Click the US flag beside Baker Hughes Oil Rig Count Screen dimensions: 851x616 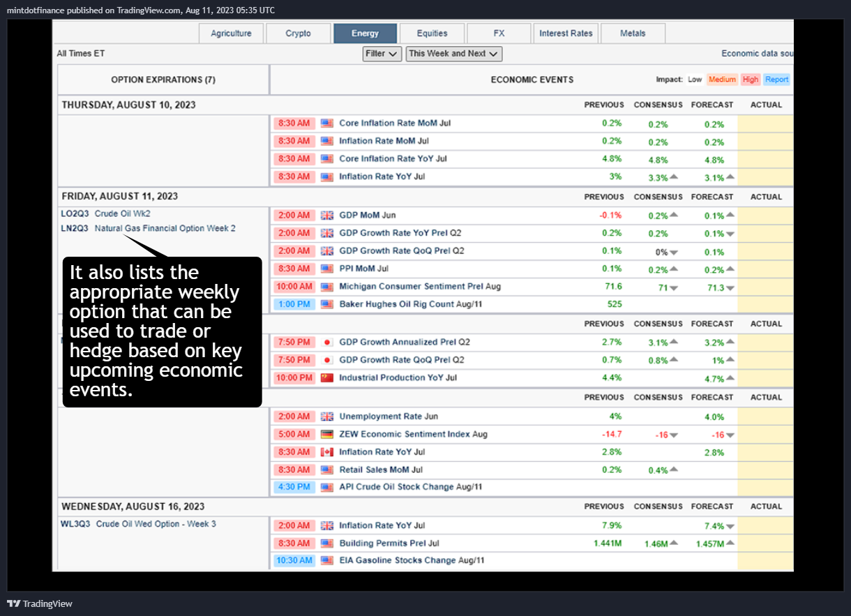326,304
